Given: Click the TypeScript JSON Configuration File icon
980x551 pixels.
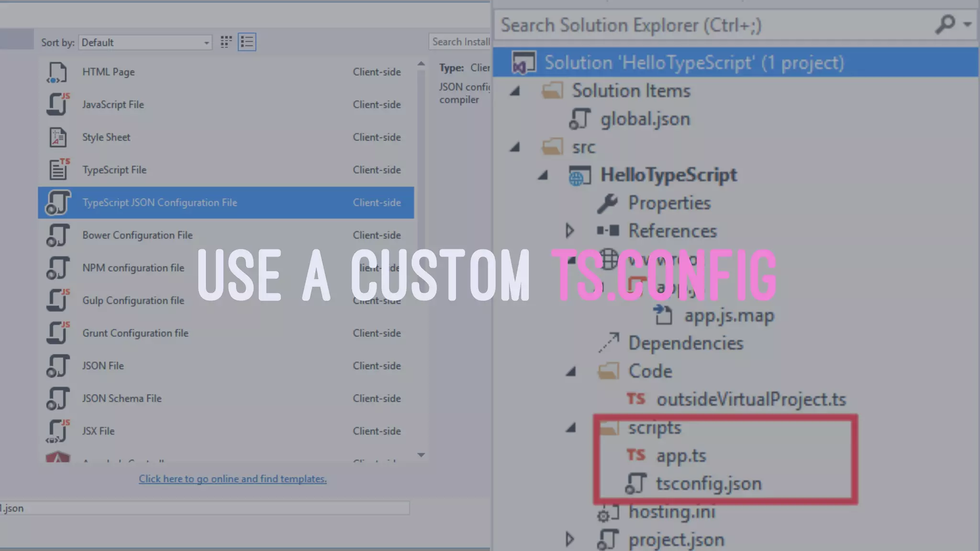Looking at the screenshot, I should 58,202.
